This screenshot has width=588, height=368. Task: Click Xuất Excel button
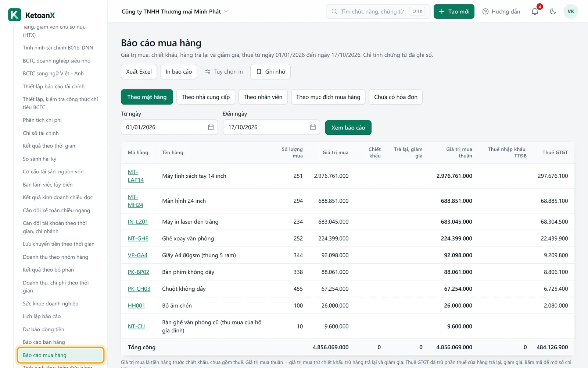pos(139,71)
